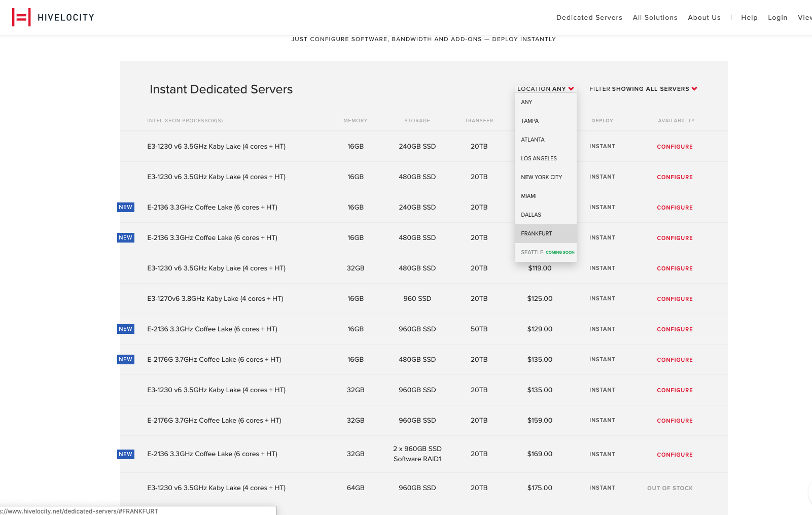Click the E3-1270v6 3.8GHz Kaby Lake row name
This screenshot has width=812, height=515.
pyautogui.click(x=215, y=298)
